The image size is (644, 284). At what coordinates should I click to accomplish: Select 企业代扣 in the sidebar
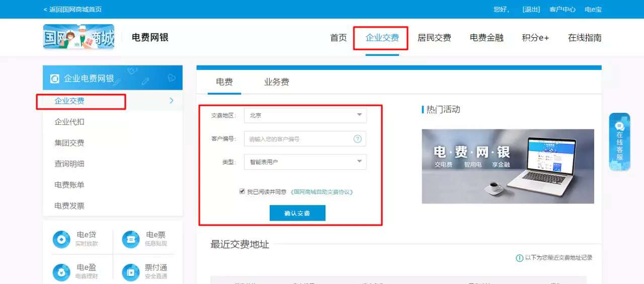click(69, 122)
